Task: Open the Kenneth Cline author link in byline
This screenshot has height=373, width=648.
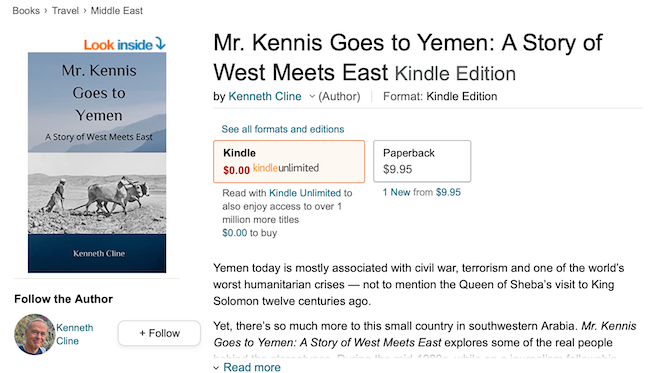Action: coord(265,96)
